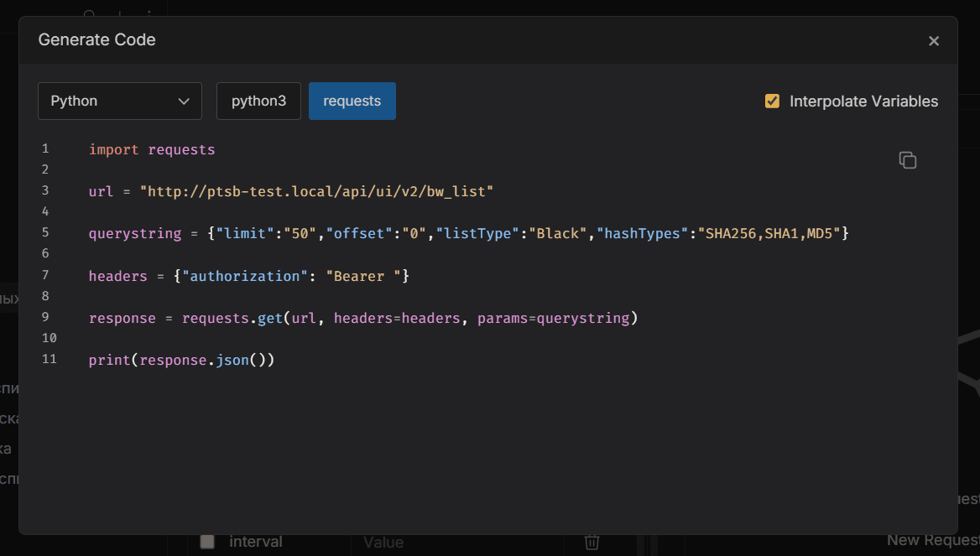Select the requests client option
The width and height of the screenshot is (980, 556).
coord(352,101)
